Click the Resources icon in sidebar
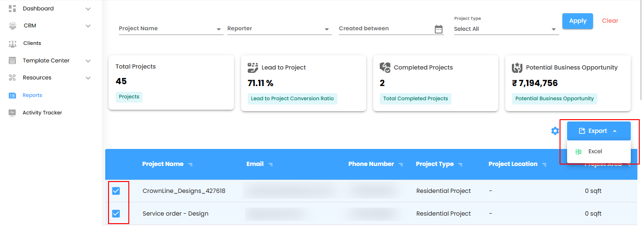 point(12,78)
